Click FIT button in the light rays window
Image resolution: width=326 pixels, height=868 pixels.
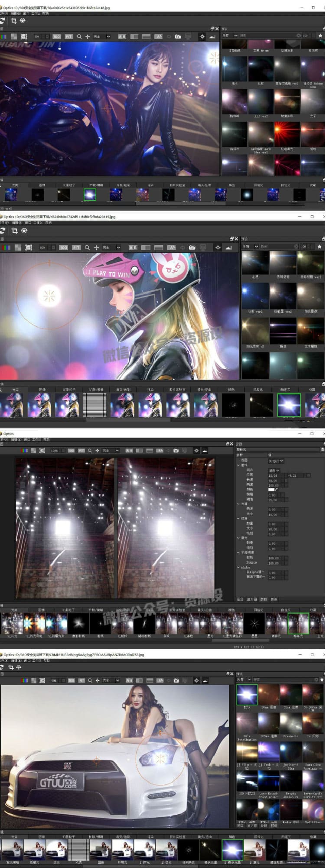[x=81, y=451]
